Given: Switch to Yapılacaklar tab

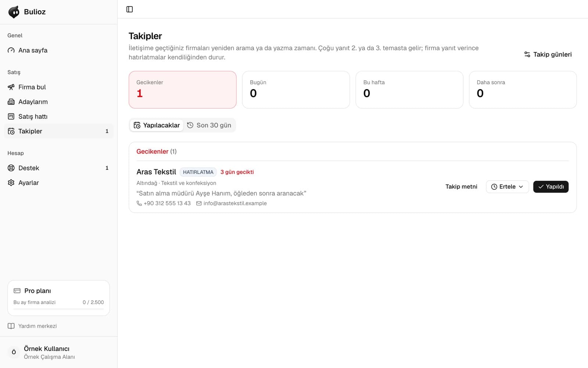Looking at the screenshot, I should tap(157, 125).
